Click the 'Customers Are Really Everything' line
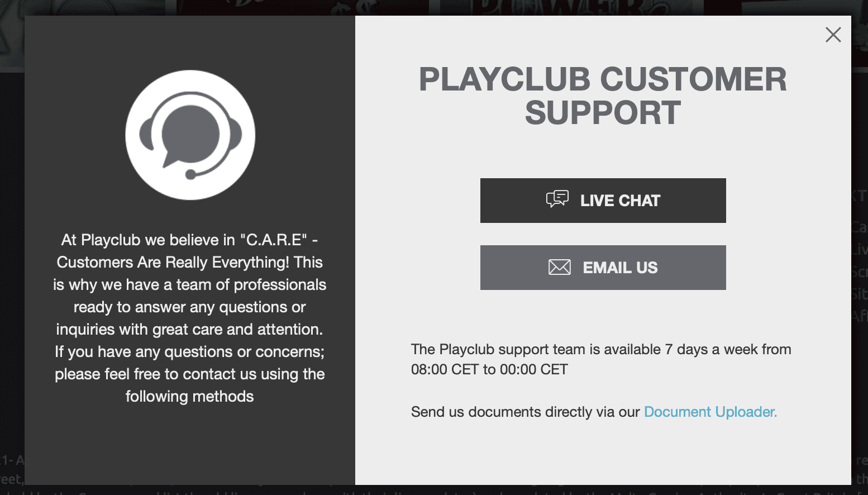The width and height of the screenshot is (868, 495). tap(189, 262)
